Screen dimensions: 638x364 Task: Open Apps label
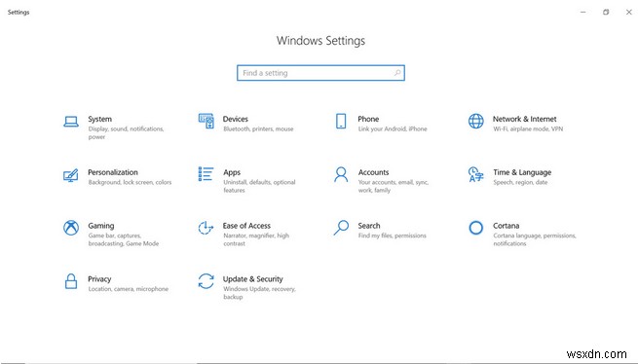(x=232, y=172)
